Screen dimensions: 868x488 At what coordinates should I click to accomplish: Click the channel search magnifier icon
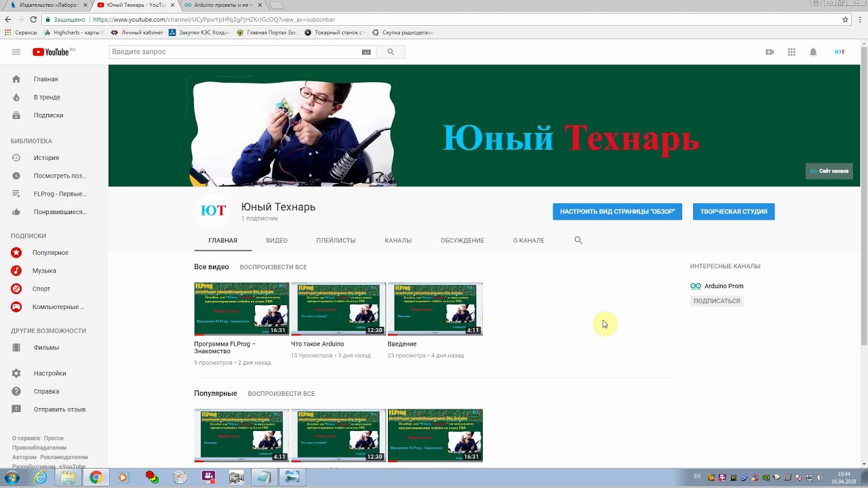tap(578, 240)
